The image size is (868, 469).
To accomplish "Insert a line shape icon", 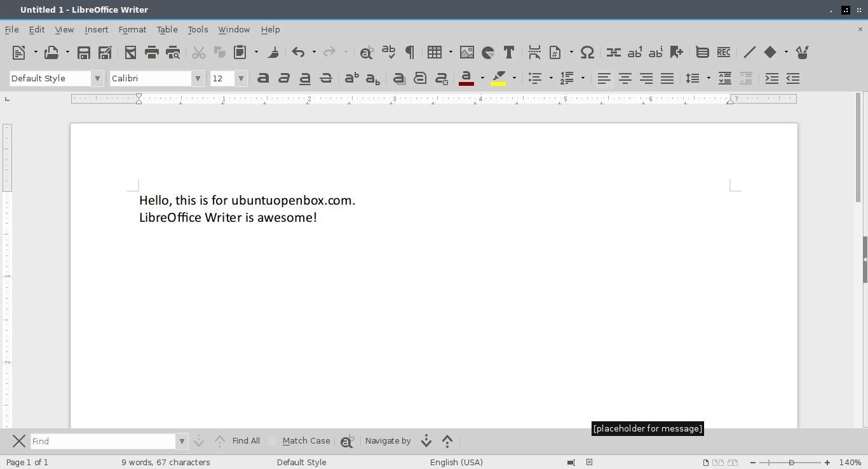I will pos(749,52).
